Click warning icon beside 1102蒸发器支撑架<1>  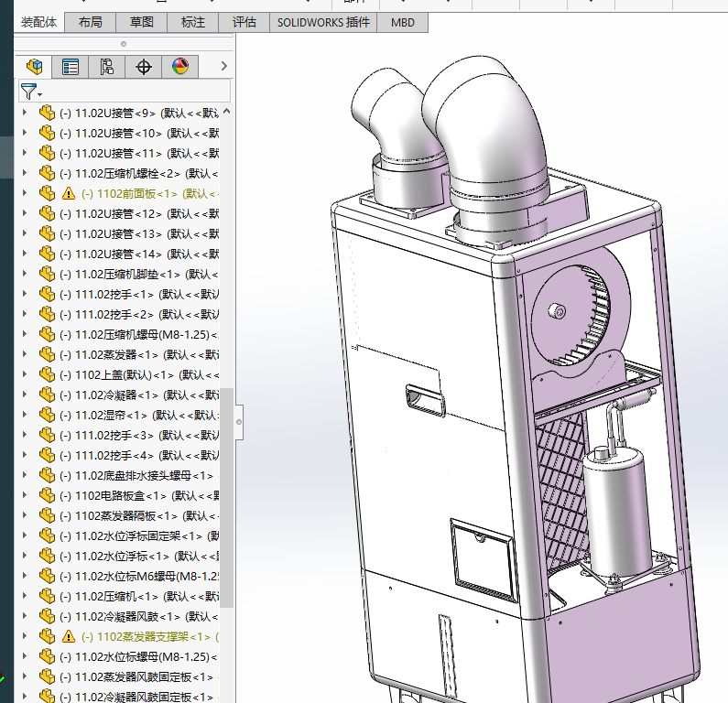[x=69, y=636]
